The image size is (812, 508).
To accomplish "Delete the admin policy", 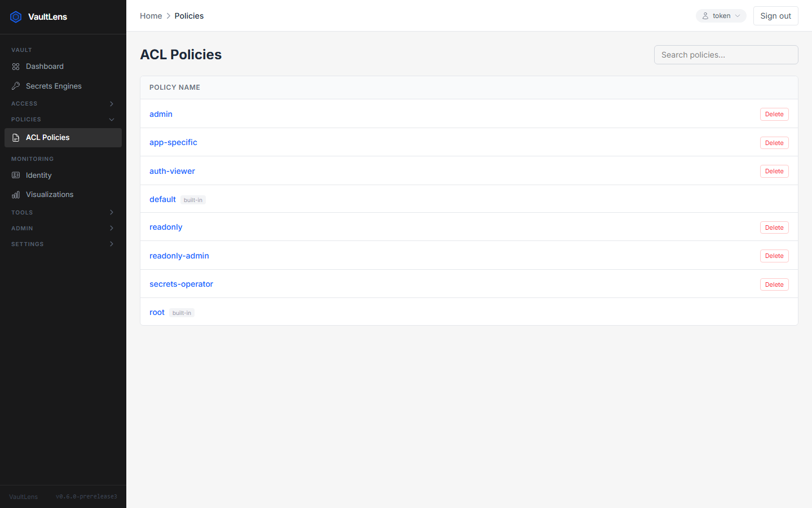I will pyautogui.click(x=774, y=114).
